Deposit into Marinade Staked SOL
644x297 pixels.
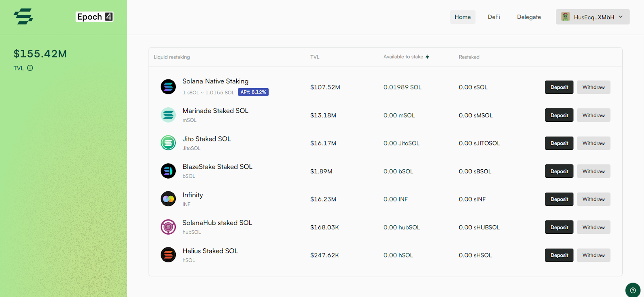point(559,115)
